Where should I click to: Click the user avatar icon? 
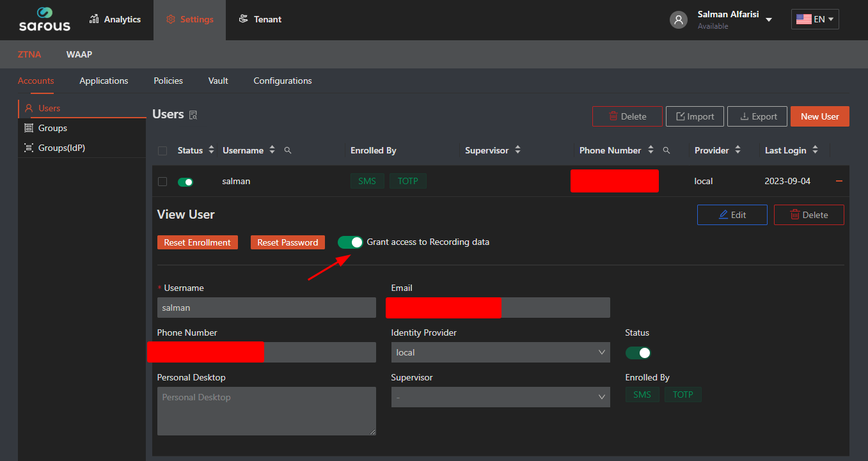(x=679, y=20)
